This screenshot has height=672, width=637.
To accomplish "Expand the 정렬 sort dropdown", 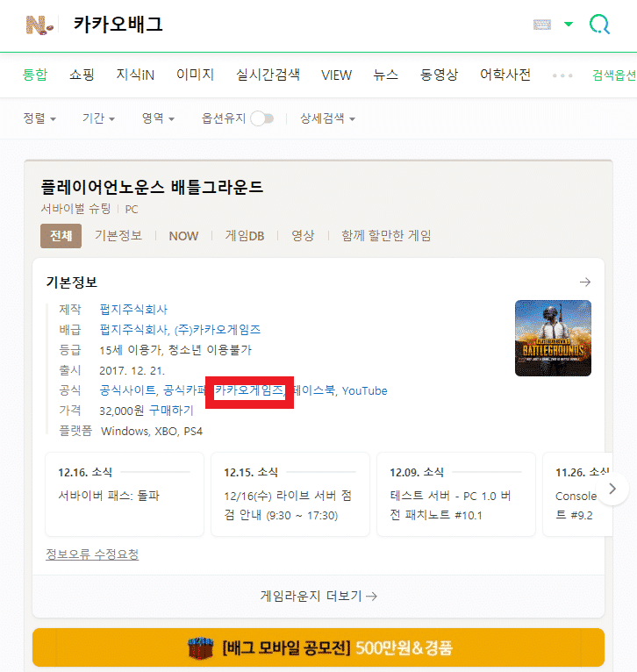I will pyautogui.click(x=39, y=118).
